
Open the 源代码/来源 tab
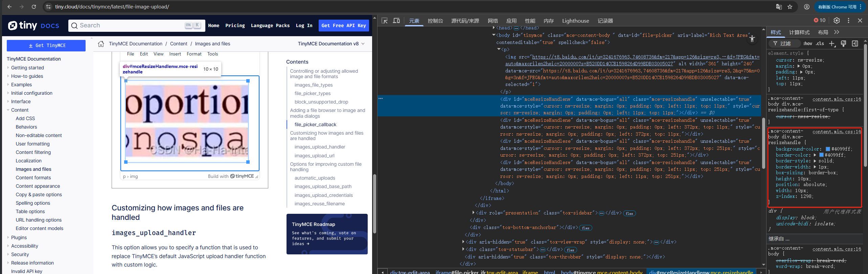(x=465, y=21)
